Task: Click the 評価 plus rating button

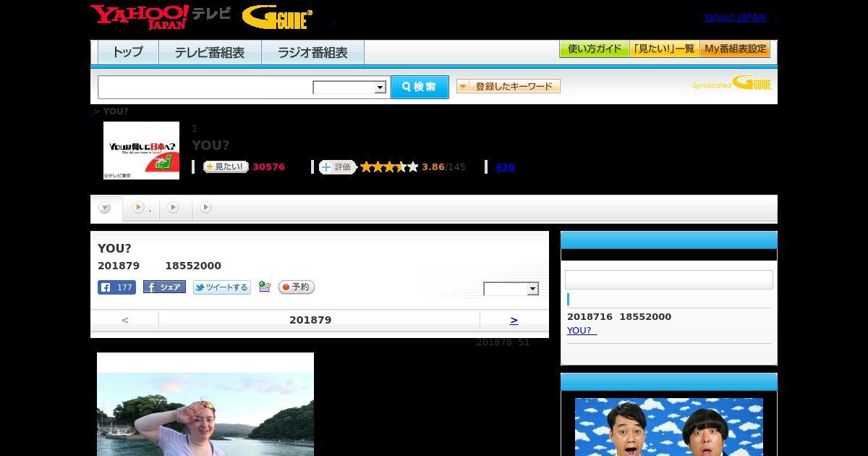Action: [x=338, y=167]
